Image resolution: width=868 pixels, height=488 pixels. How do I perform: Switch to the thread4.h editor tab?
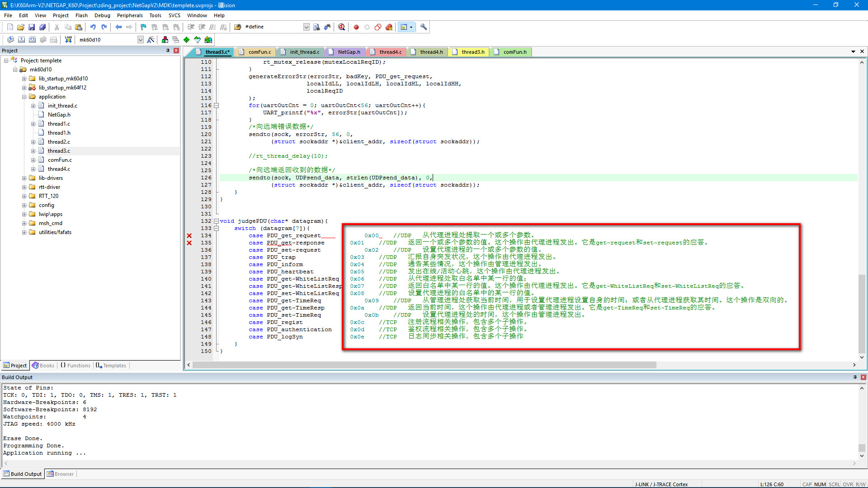427,52
